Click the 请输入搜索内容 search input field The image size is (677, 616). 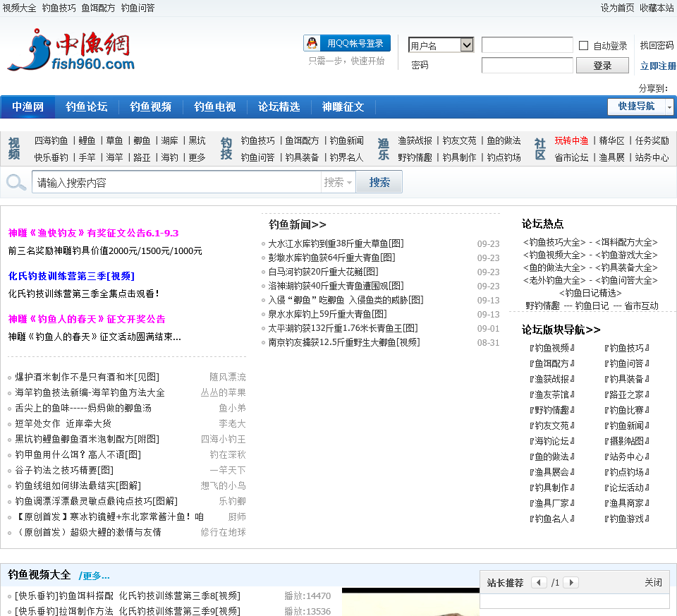coord(176,183)
